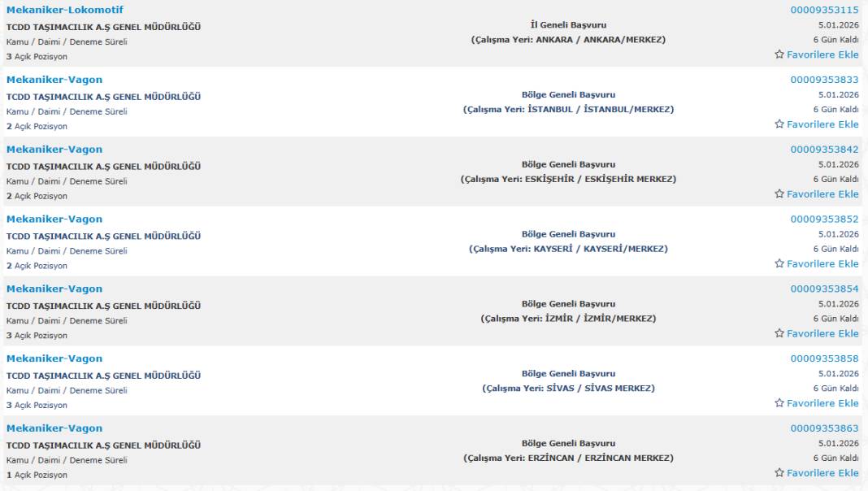
Task: Open the Mekaniker-Vagon title for İstanbul
Action: (54, 80)
